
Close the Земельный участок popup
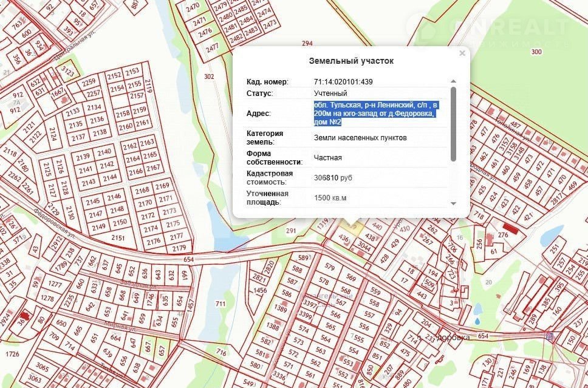tap(462, 53)
